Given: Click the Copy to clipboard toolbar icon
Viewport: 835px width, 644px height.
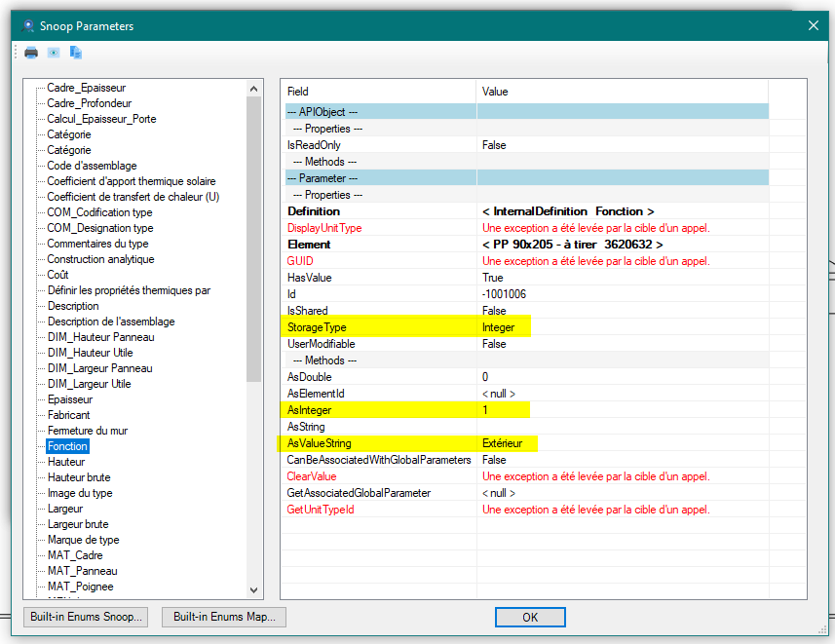Looking at the screenshot, I should point(75,53).
